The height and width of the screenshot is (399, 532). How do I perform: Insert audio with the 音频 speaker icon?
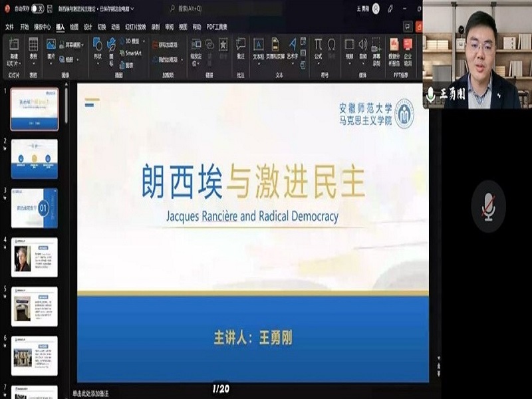[363, 45]
